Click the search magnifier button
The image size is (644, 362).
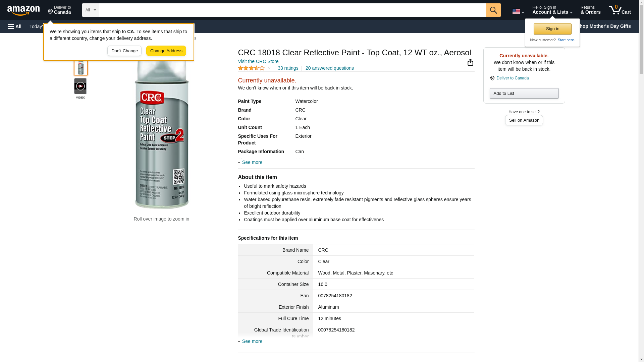(493, 10)
